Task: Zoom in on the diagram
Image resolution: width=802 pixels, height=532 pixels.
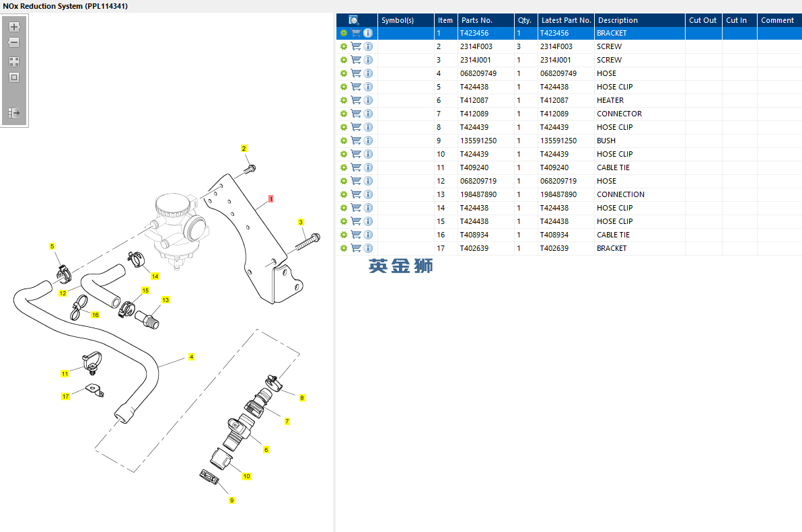Action: click(x=14, y=27)
